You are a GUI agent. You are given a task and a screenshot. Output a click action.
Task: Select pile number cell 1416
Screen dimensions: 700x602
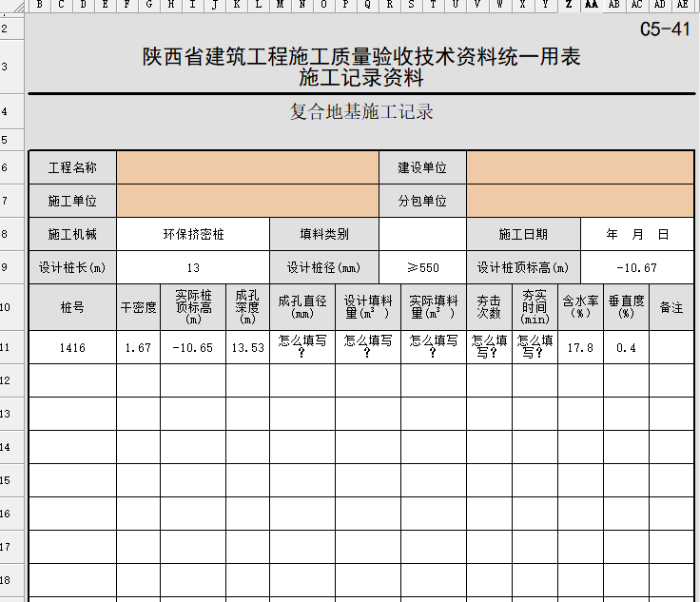click(72, 348)
